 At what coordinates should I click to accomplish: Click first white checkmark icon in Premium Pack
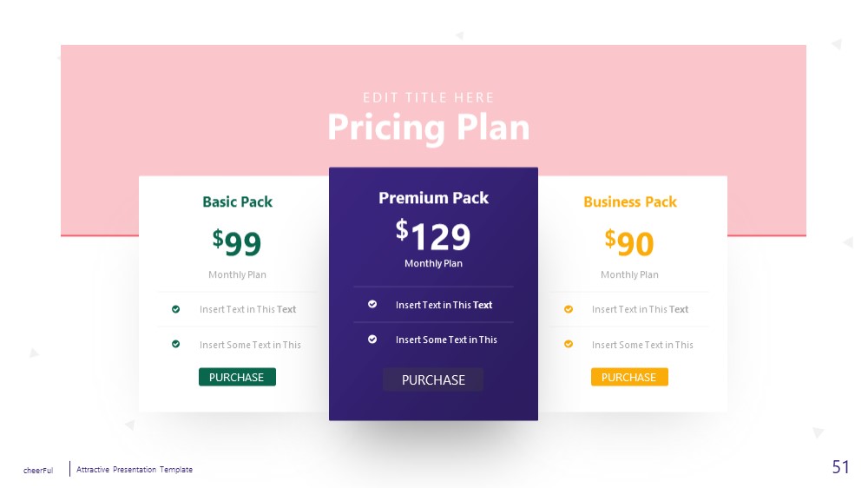pyautogui.click(x=372, y=304)
